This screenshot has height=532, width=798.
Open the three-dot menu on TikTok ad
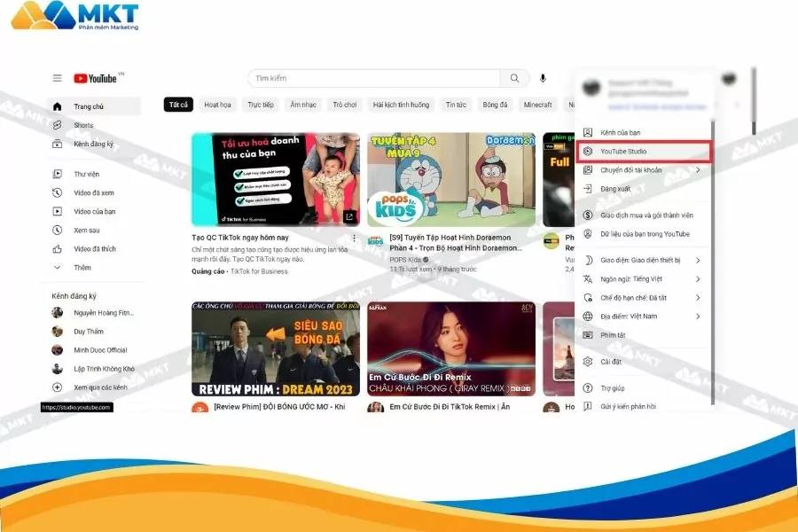click(x=354, y=238)
